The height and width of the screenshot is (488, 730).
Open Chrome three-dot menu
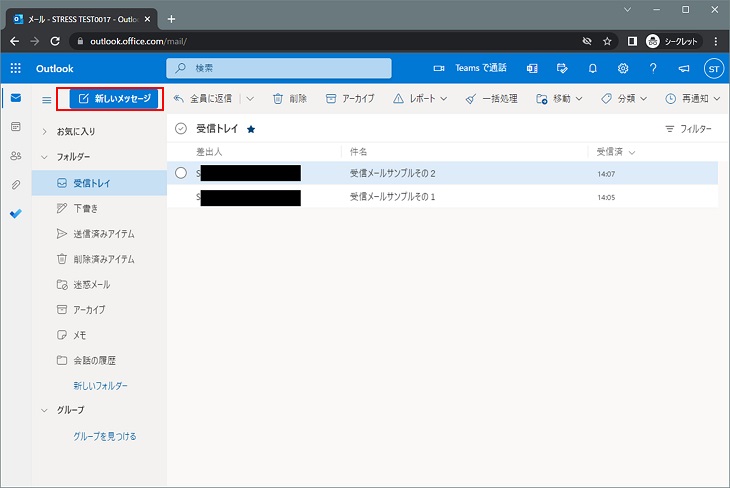716,41
